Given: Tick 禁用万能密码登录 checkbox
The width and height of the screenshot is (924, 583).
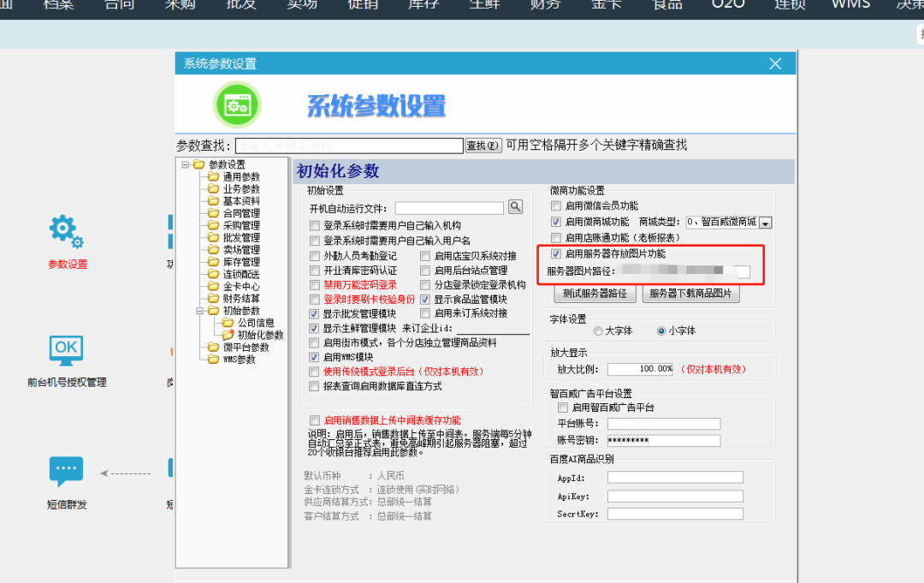Looking at the screenshot, I should point(315,285).
